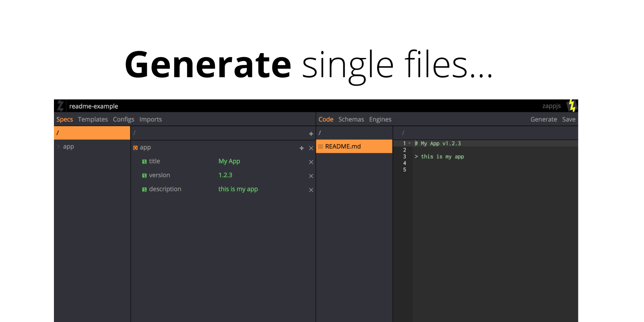
Task: Remove the app object with its X
Action: pyautogui.click(x=311, y=148)
